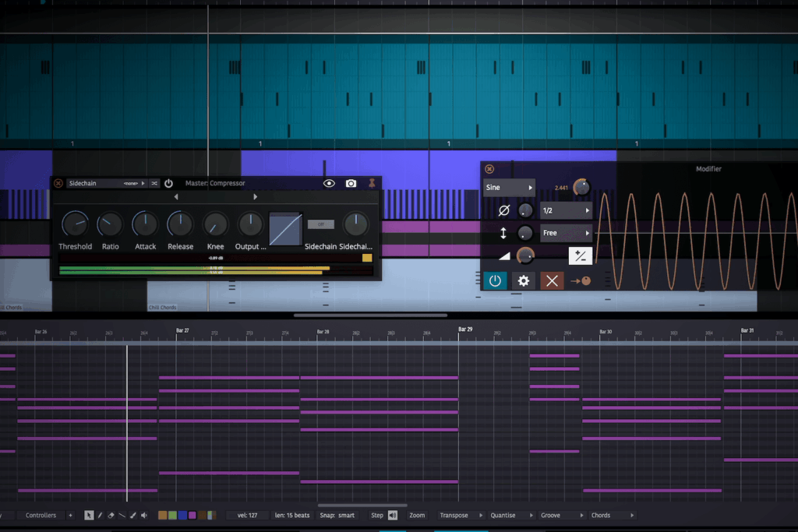Click the red X delete button in modifier
Viewport: 798px width, 532px height.
click(x=552, y=280)
